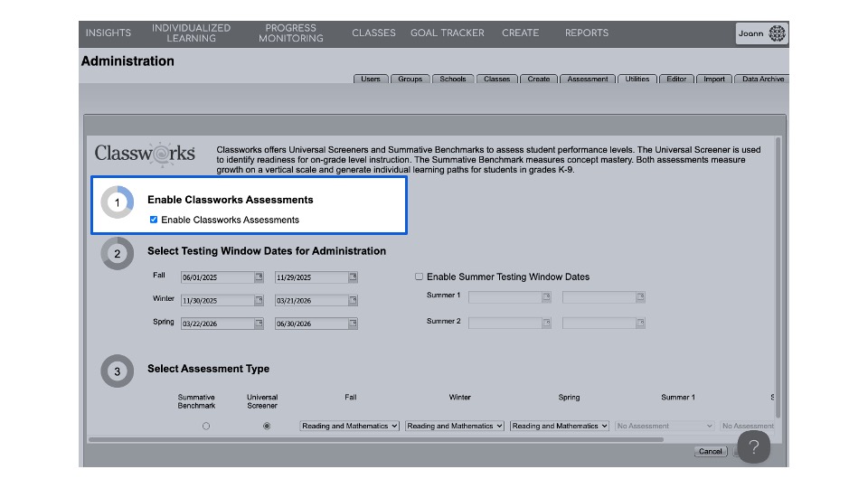Screen dimensions: 868x488
Task: Click the vertical scrollbar of the assessment panel
Action: (778, 277)
